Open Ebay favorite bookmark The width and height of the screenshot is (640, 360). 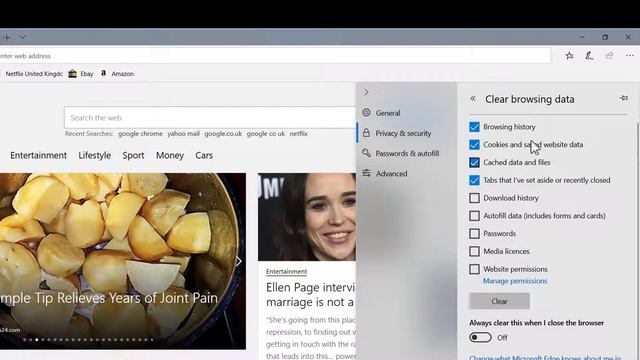click(81, 74)
